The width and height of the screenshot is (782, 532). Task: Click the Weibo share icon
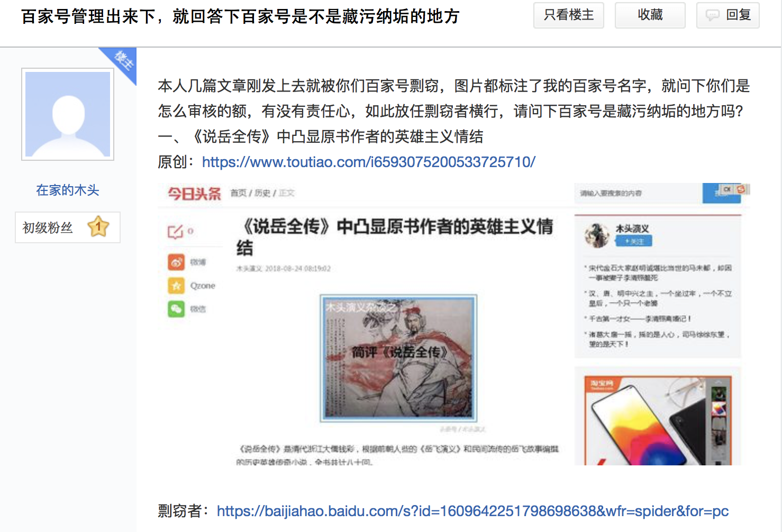pyautogui.click(x=176, y=262)
